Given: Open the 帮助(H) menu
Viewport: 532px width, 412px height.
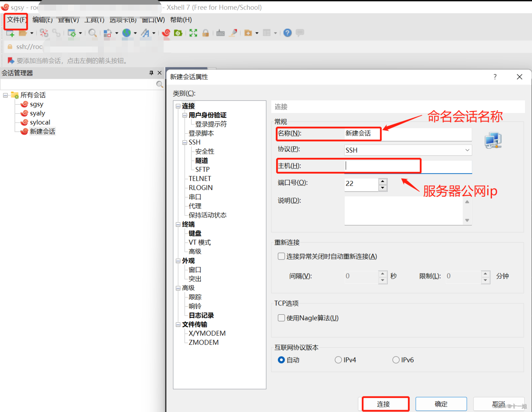Looking at the screenshot, I should coord(181,20).
